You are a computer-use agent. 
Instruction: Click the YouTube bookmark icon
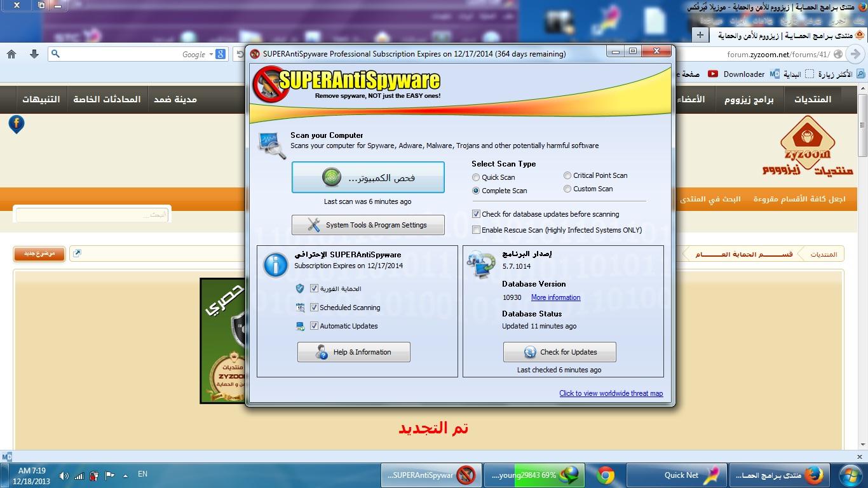(713, 74)
